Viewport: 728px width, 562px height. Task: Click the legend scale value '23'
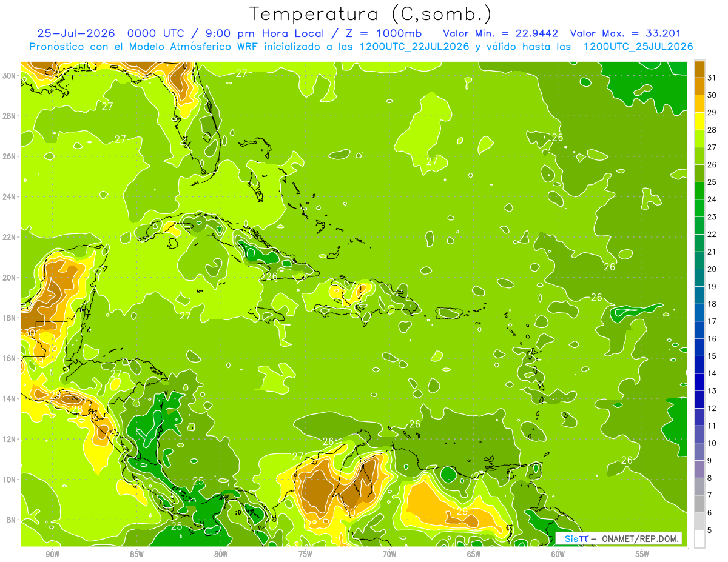coord(712,216)
